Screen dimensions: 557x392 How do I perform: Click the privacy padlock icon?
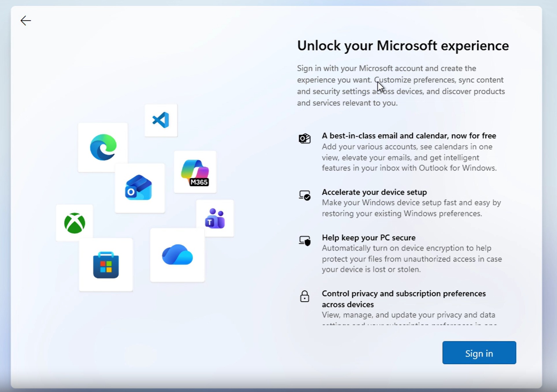click(x=305, y=296)
